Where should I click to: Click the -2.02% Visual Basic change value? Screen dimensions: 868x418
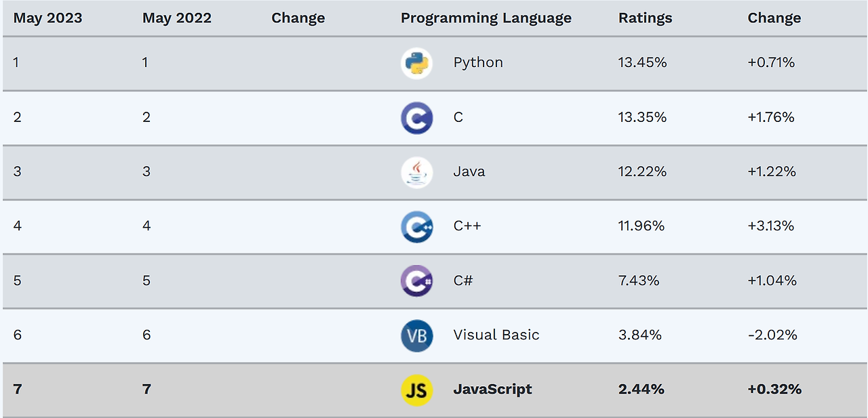770,335
